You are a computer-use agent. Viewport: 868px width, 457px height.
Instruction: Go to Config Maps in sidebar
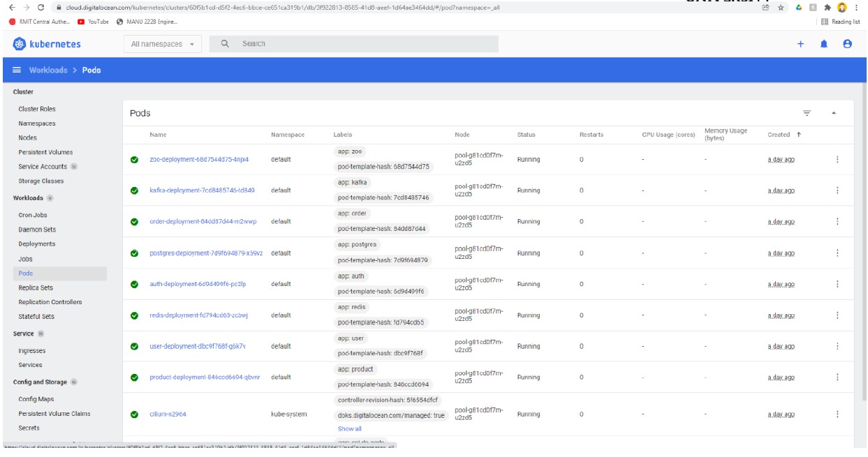click(x=36, y=399)
